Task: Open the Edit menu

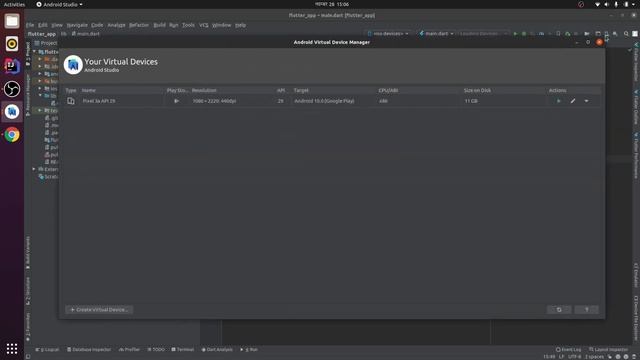Action: pyautogui.click(x=43, y=25)
